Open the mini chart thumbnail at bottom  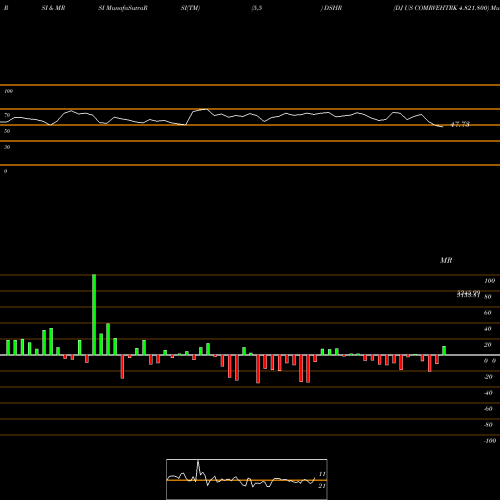(247, 479)
